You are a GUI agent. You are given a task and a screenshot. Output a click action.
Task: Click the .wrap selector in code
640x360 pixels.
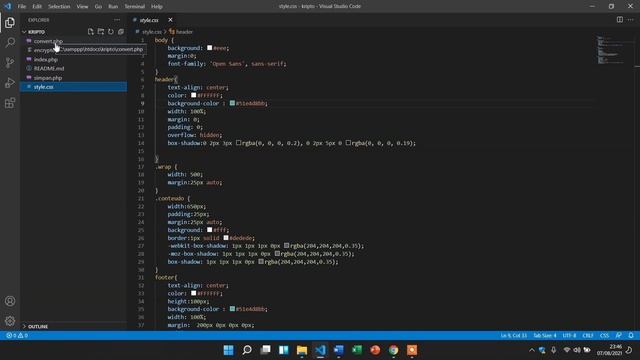pos(163,167)
